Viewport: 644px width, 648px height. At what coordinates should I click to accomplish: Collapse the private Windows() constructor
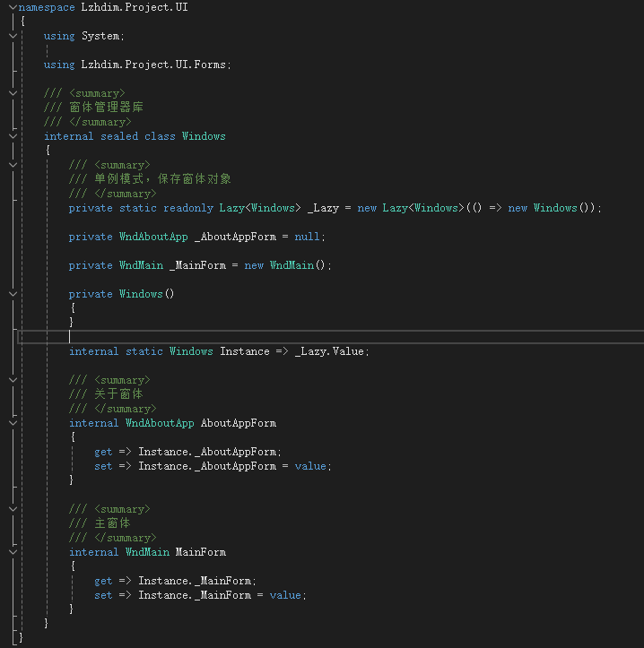(x=13, y=294)
